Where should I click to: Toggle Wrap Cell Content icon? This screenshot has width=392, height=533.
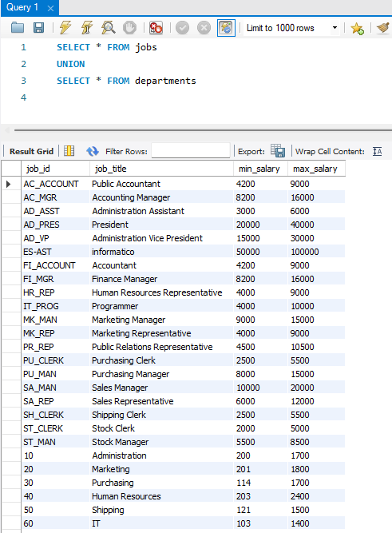coord(377,151)
